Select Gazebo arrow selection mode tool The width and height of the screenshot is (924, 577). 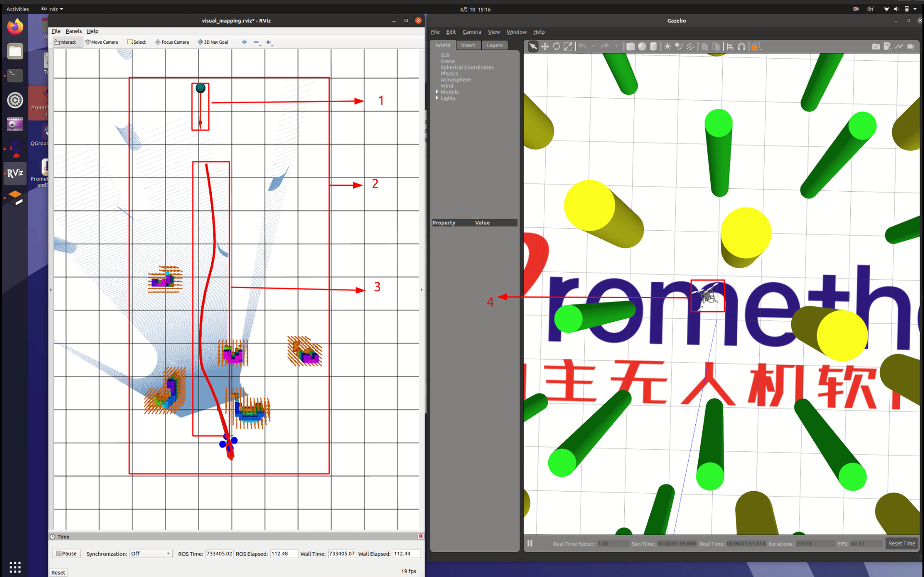(x=533, y=46)
